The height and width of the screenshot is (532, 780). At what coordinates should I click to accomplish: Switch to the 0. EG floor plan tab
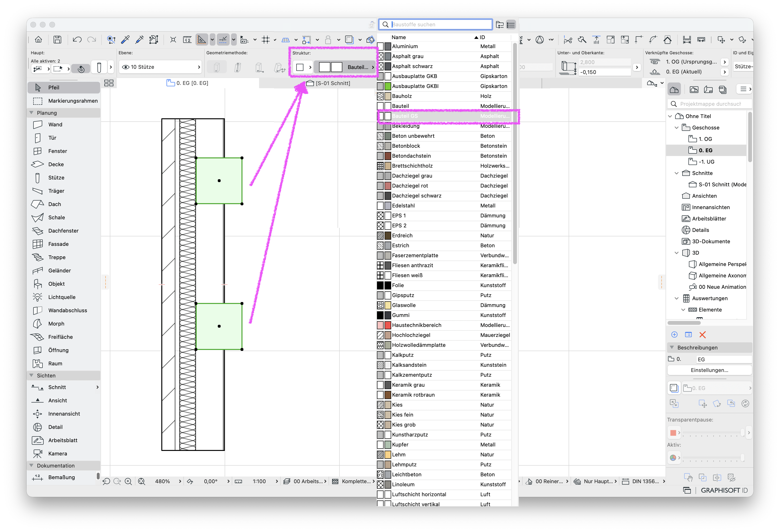[x=187, y=83]
